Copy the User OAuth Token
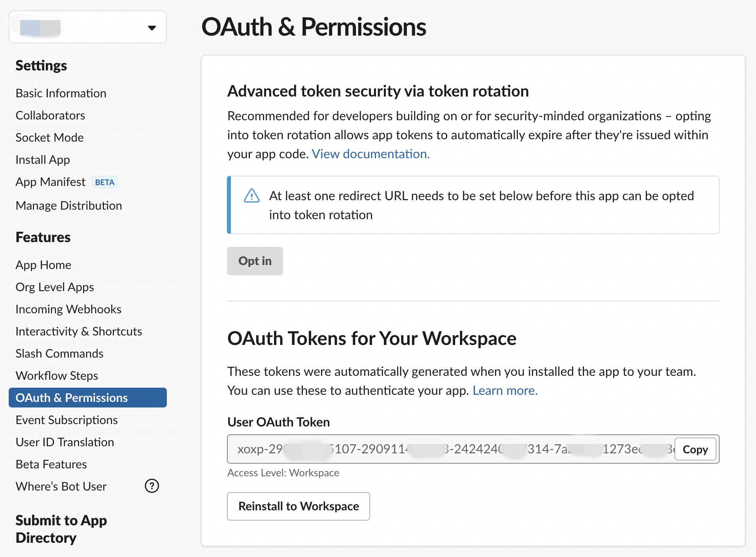The image size is (756, 557). 695,449
